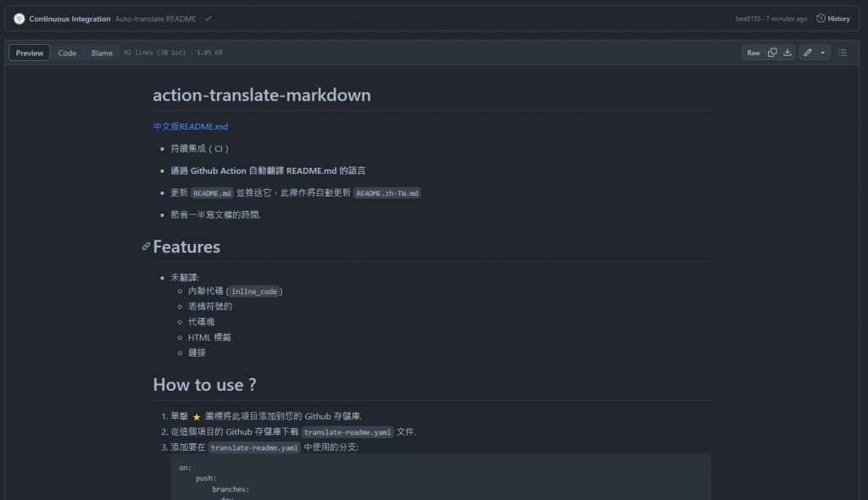Download the raw file
Image resolution: width=868 pixels, height=500 pixels.
click(787, 53)
